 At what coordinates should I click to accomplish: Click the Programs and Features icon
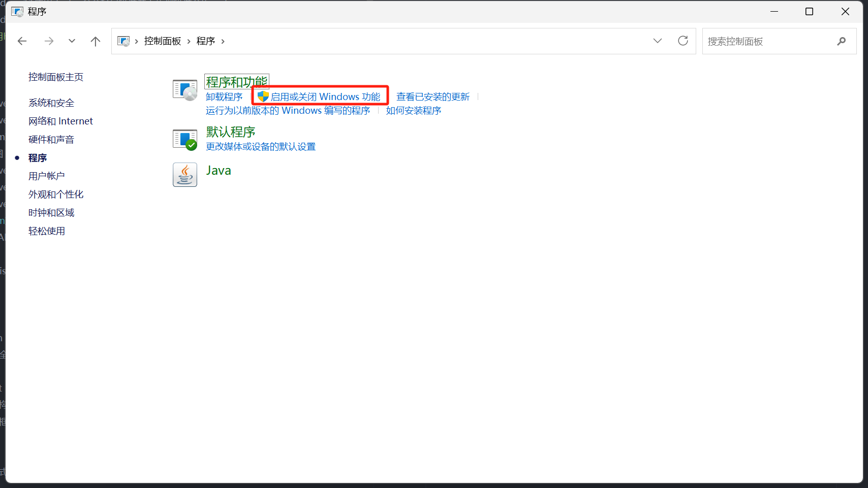184,90
